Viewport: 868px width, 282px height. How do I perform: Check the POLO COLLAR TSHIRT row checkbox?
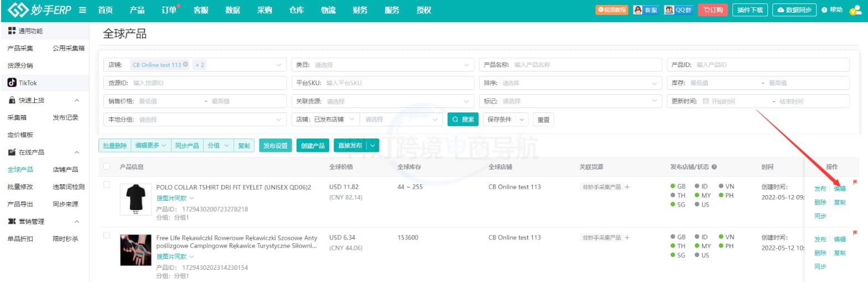click(x=107, y=184)
